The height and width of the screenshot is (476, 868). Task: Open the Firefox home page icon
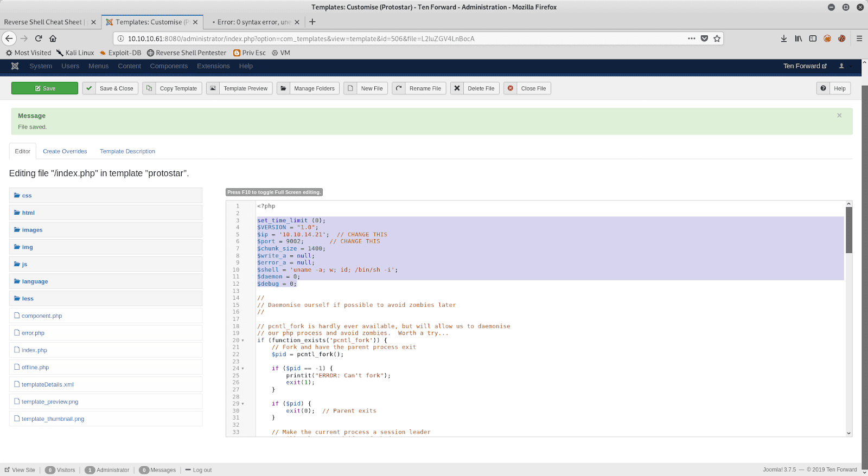pyautogui.click(x=53, y=38)
